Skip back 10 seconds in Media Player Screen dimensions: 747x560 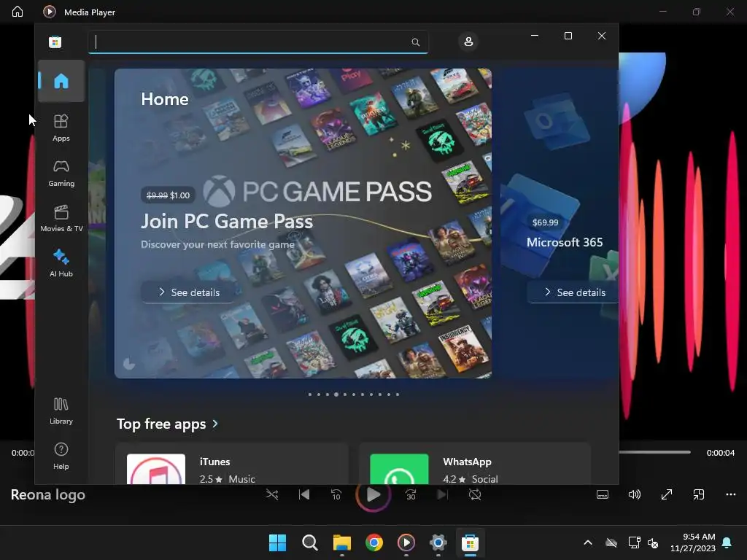click(336, 495)
